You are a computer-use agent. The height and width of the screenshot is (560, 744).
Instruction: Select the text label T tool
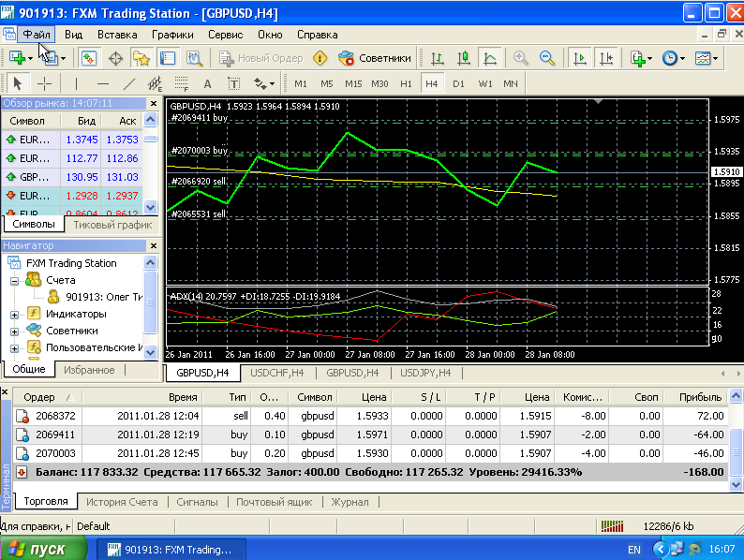(x=233, y=84)
